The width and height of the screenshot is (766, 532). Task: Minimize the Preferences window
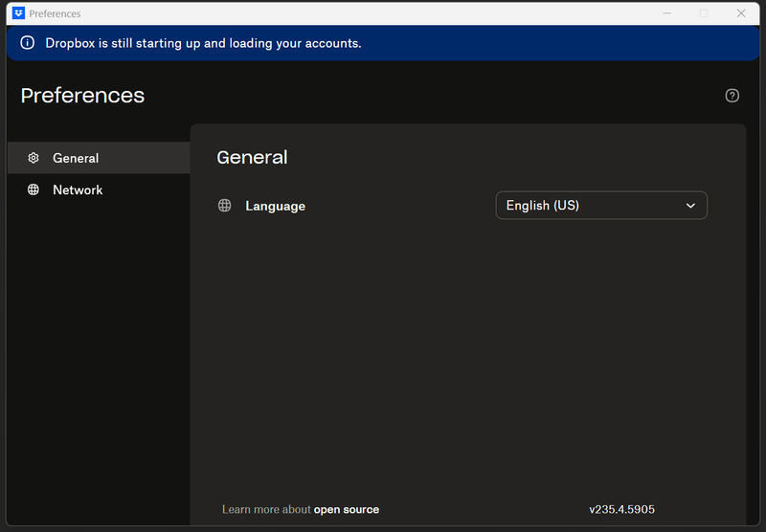pos(666,13)
